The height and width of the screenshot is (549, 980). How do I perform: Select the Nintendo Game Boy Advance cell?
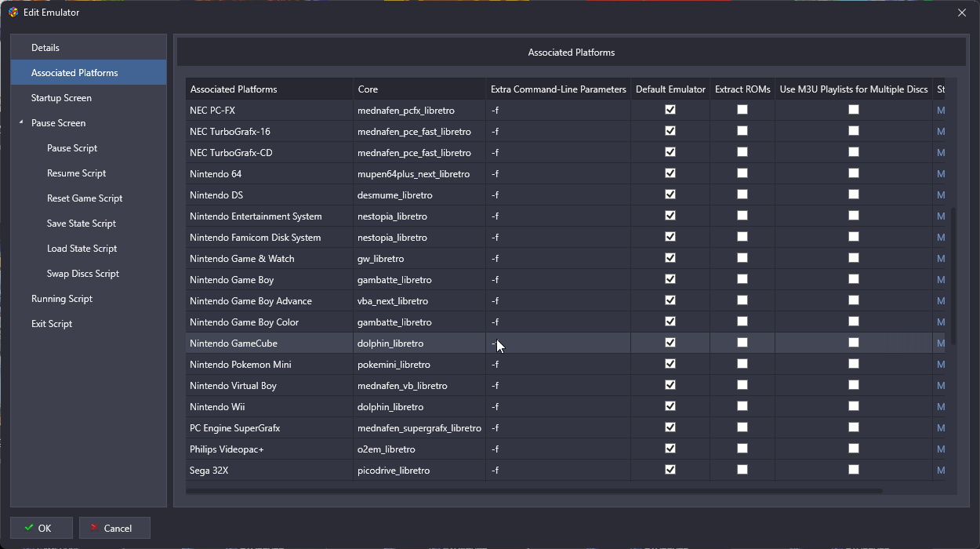270,301
